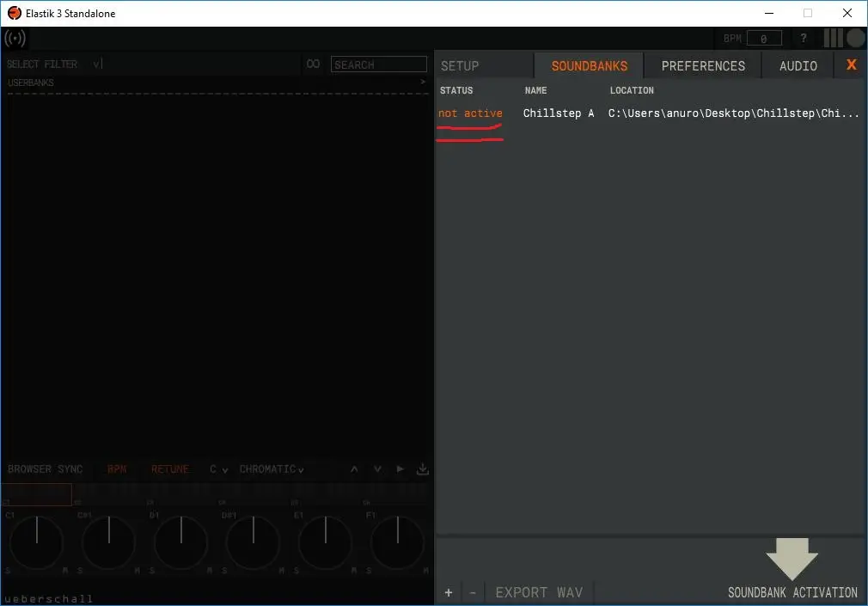Click the NAME column header
This screenshot has width=868, height=606.
(535, 90)
